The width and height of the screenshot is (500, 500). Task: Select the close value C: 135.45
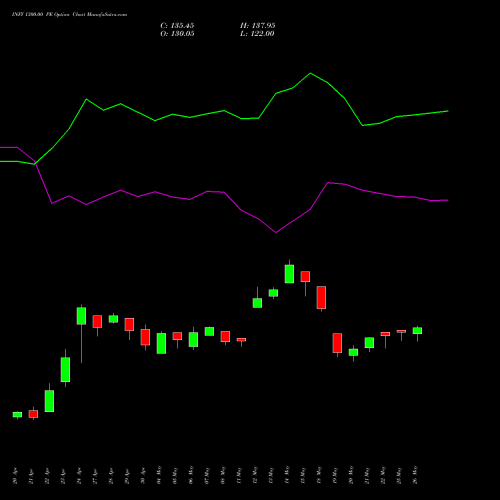[x=177, y=26]
